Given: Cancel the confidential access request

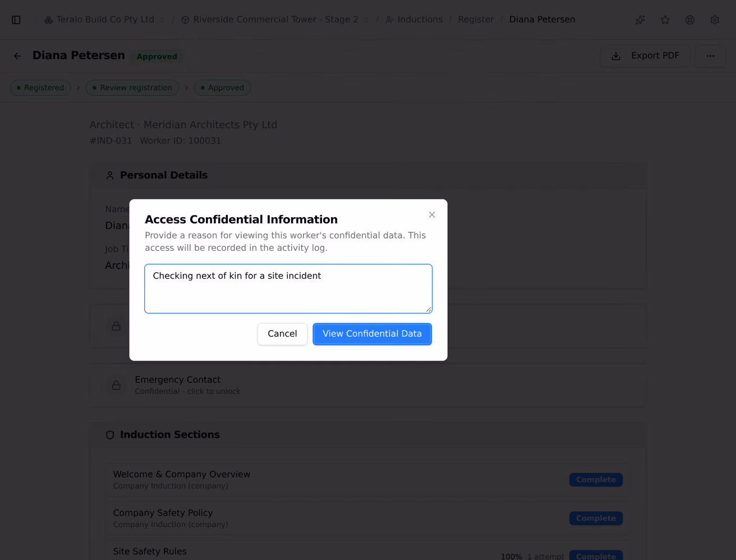Looking at the screenshot, I should (282, 334).
